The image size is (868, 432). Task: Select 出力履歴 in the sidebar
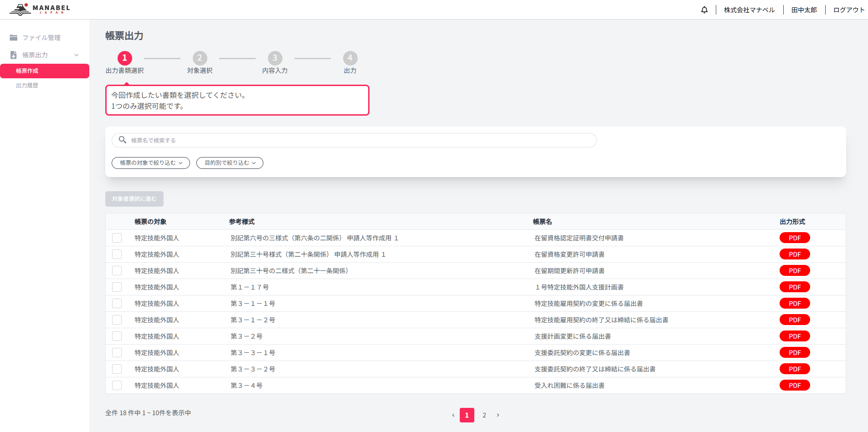click(x=27, y=85)
